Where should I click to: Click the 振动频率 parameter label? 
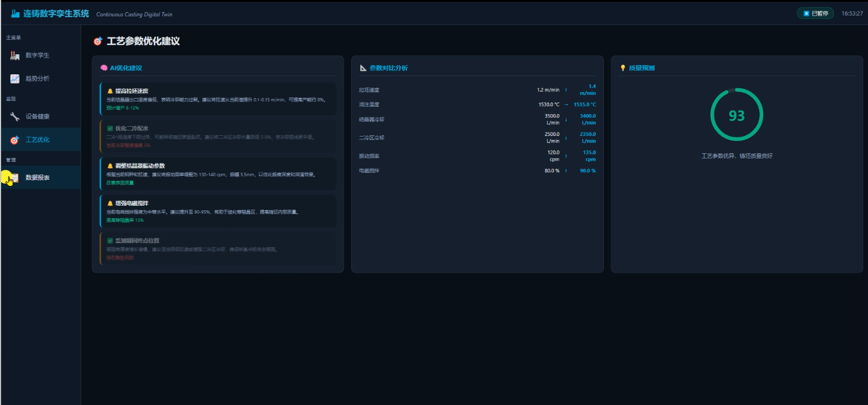click(369, 156)
